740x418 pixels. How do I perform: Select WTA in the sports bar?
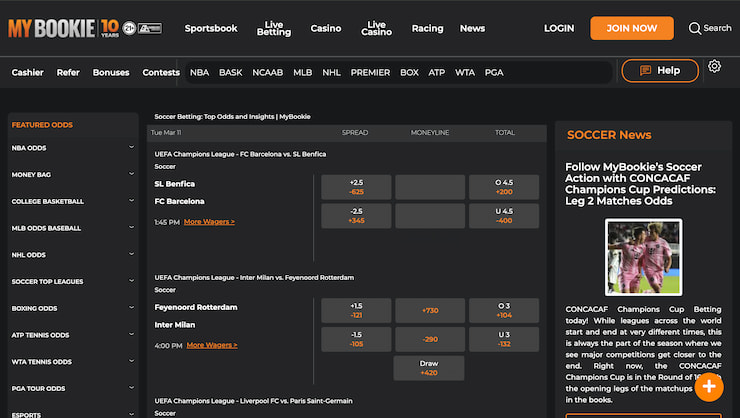coord(465,73)
